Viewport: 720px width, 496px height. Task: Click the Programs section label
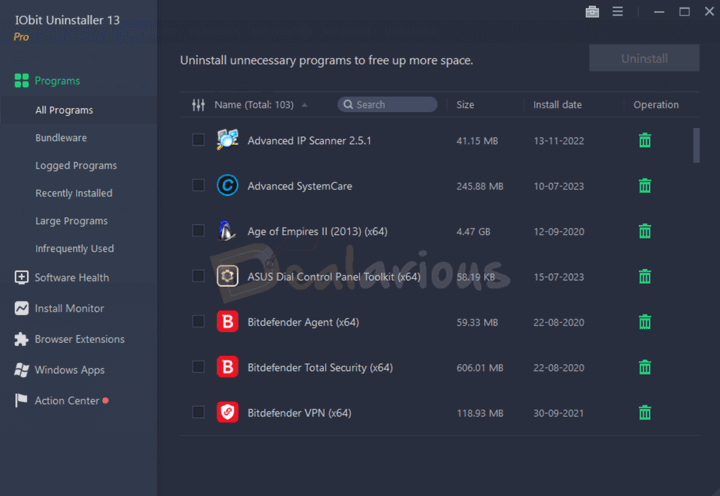pyautogui.click(x=57, y=81)
